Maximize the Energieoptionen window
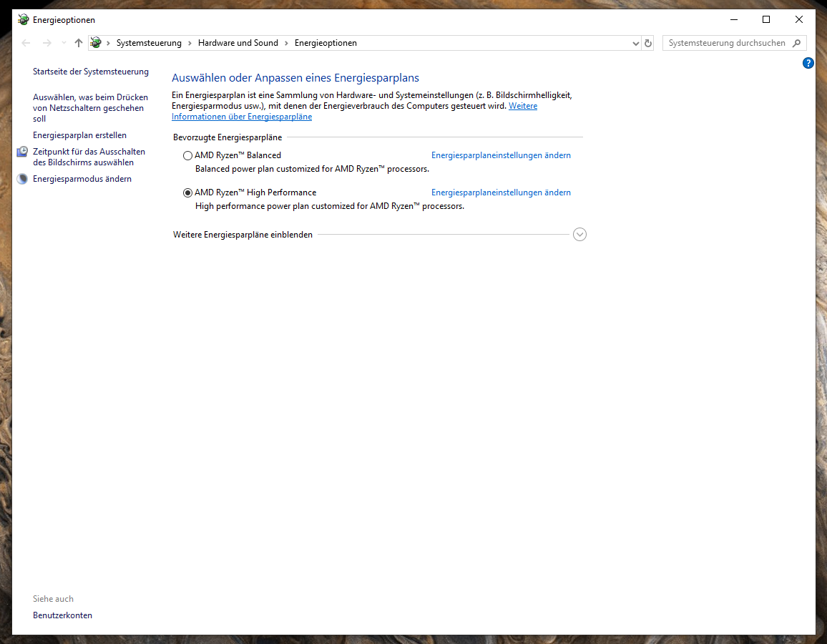This screenshot has height=644, width=827. 766,19
